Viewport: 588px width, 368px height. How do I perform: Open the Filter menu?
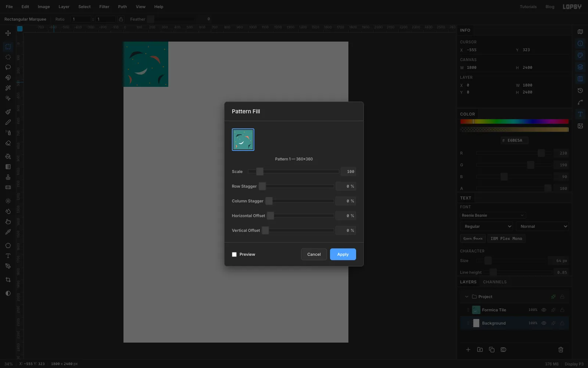tap(104, 7)
